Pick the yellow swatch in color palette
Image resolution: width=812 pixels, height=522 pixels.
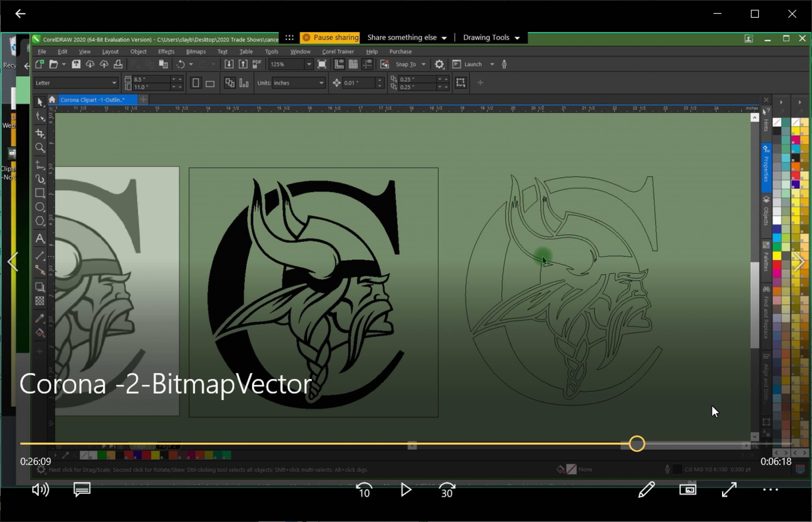[x=777, y=256]
